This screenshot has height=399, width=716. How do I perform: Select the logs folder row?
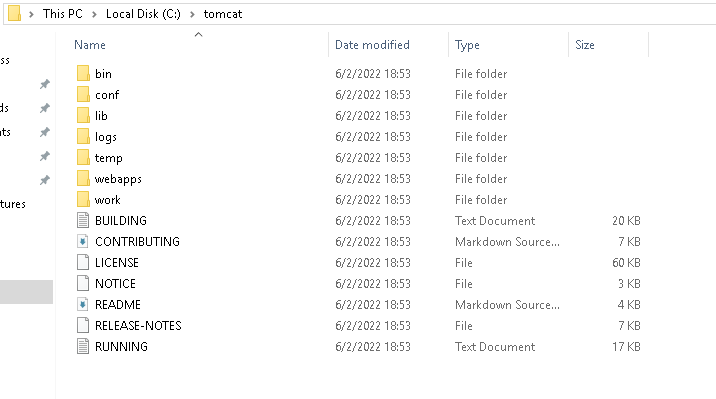coord(358,136)
